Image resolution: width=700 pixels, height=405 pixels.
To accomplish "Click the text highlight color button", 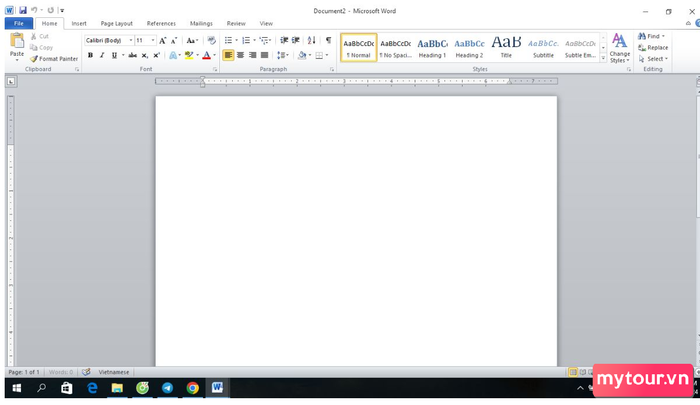I will [189, 55].
